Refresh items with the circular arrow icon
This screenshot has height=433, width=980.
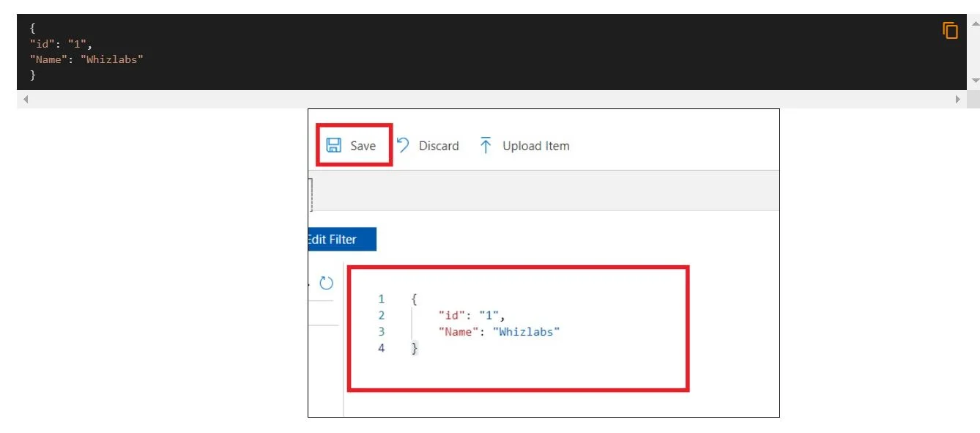coord(327,283)
